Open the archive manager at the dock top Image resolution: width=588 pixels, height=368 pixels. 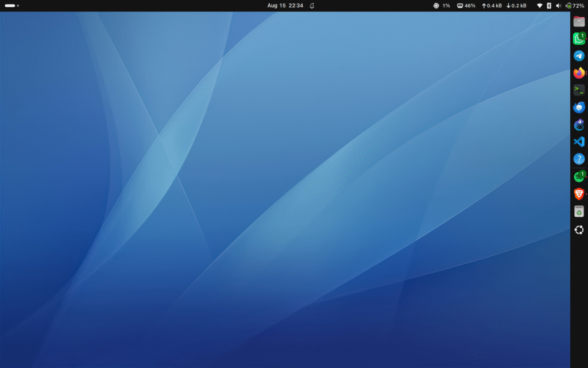pyautogui.click(x=579, y=21)
